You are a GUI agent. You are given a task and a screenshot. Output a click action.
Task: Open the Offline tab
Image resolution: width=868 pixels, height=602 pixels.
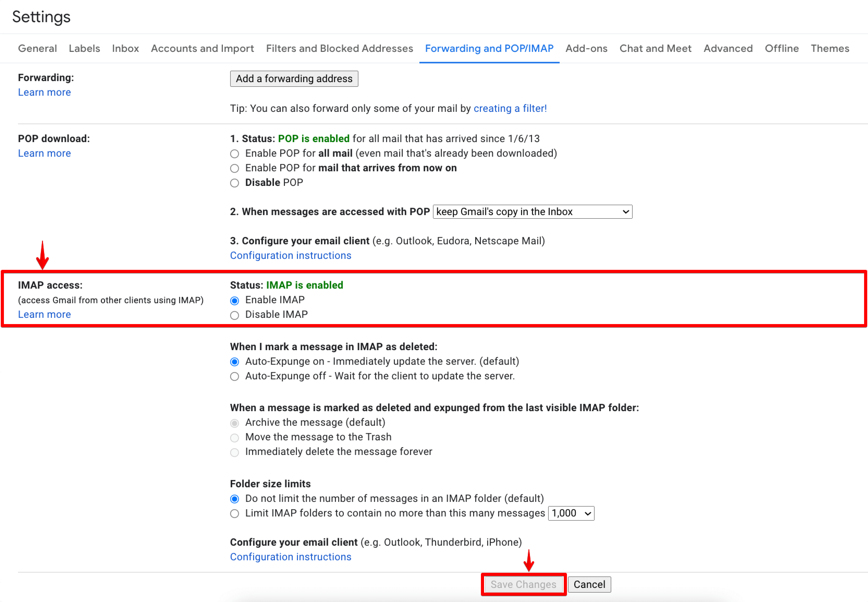[782, 48]
